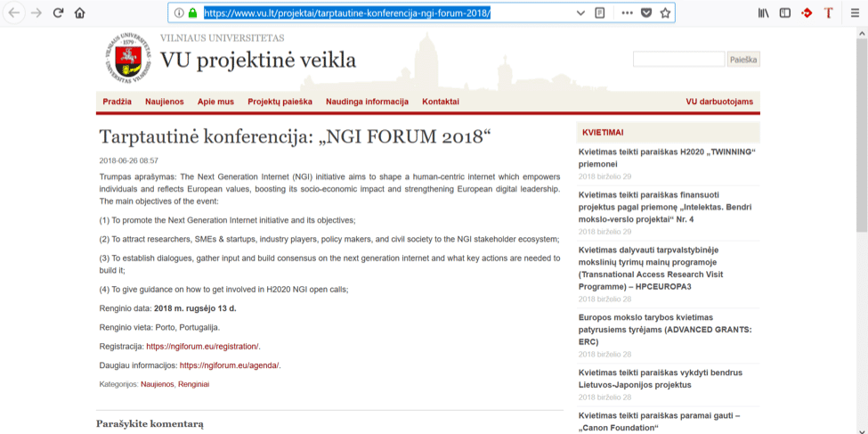The width and height of the screenshot is (868, 434).
Task: Reload the page with the refresh icon
Action: click(x=58, y=13)
